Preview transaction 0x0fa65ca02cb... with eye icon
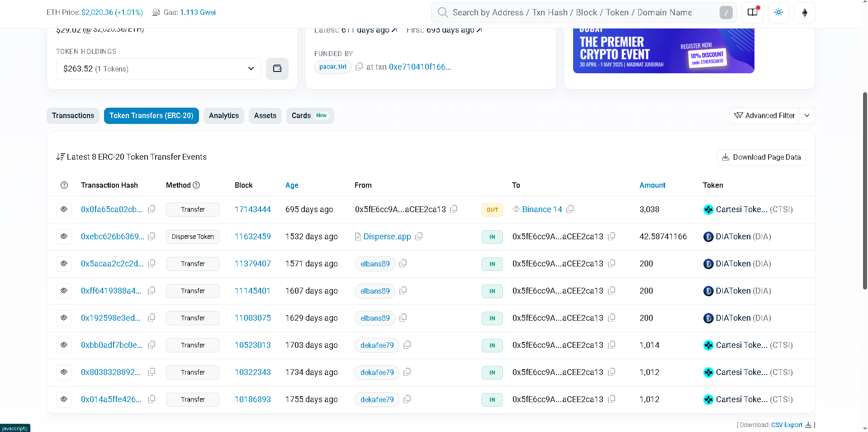The image size is (868, 432). (x=64, y=209)
